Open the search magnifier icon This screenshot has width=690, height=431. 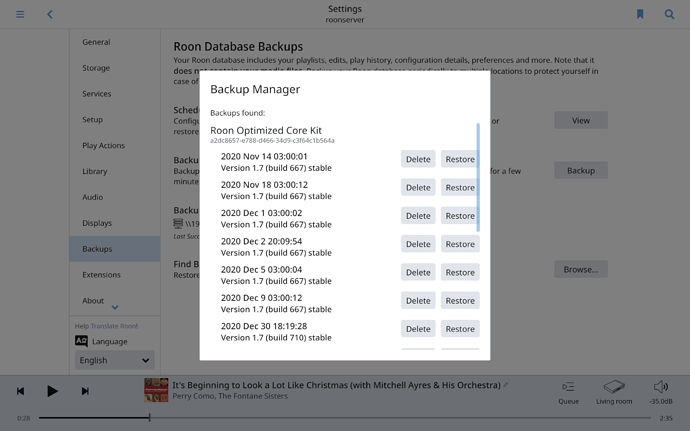669,15
